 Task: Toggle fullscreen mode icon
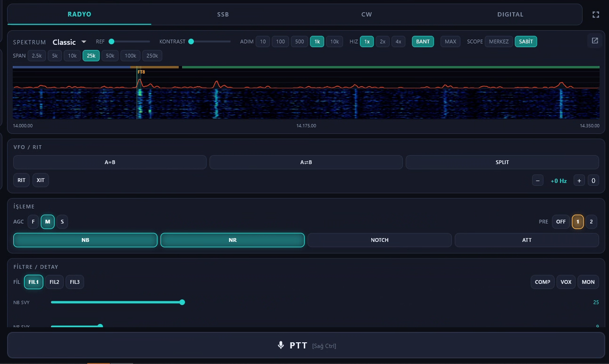click(596, 15)
